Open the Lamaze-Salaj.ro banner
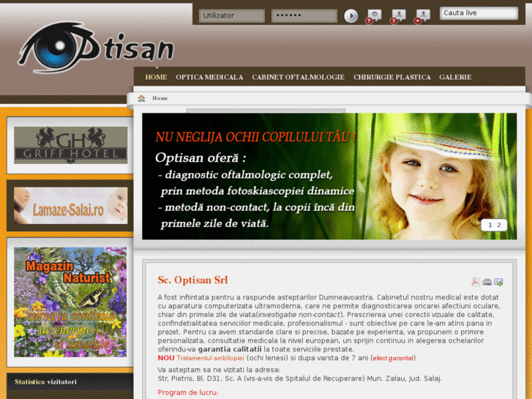The width and height of the screenshot is (532, 399). coord(70,206)
